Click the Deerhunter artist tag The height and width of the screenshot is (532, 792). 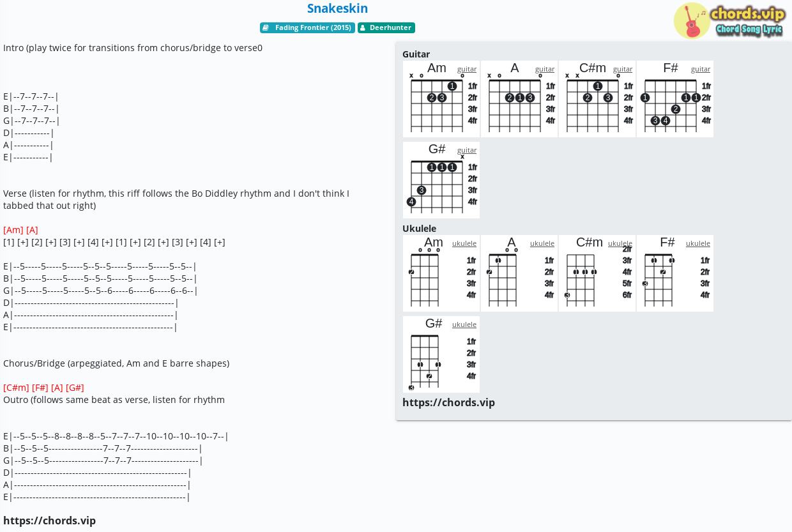[x=386, y=27]
